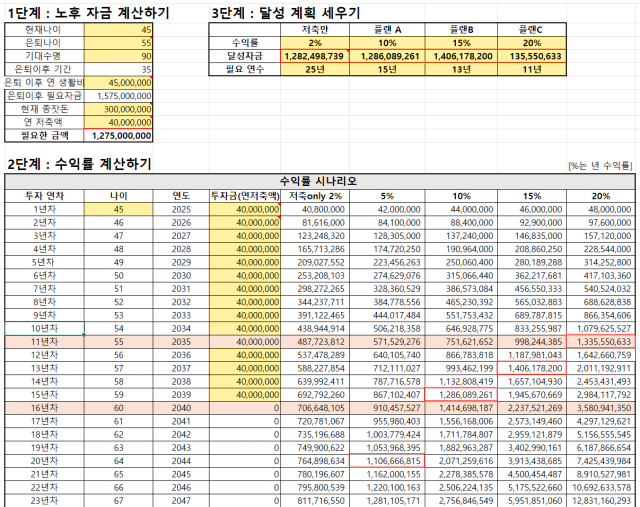Click the 2% value 487,723,812
The height and width of the screenshot is (507, 640).
click(x=315, y=342)
